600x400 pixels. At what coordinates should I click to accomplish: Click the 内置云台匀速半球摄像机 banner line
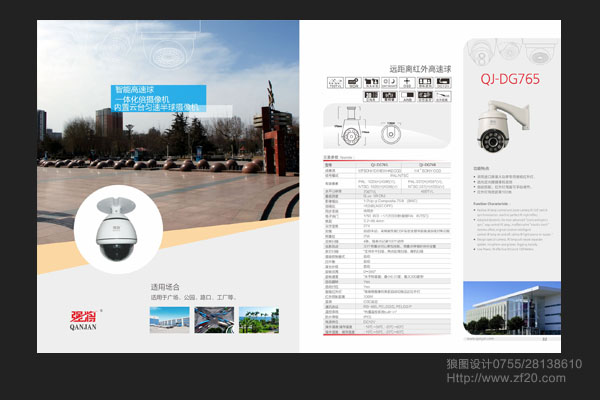157,108
